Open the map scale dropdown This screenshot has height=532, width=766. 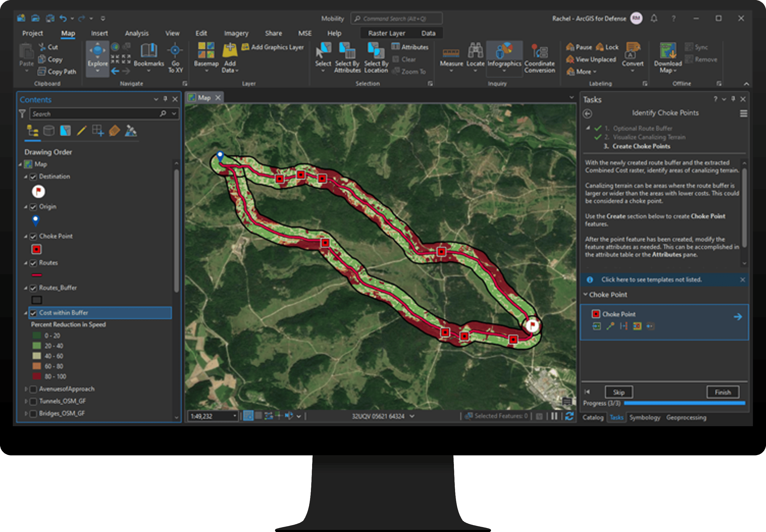click(x=235, y=416)
